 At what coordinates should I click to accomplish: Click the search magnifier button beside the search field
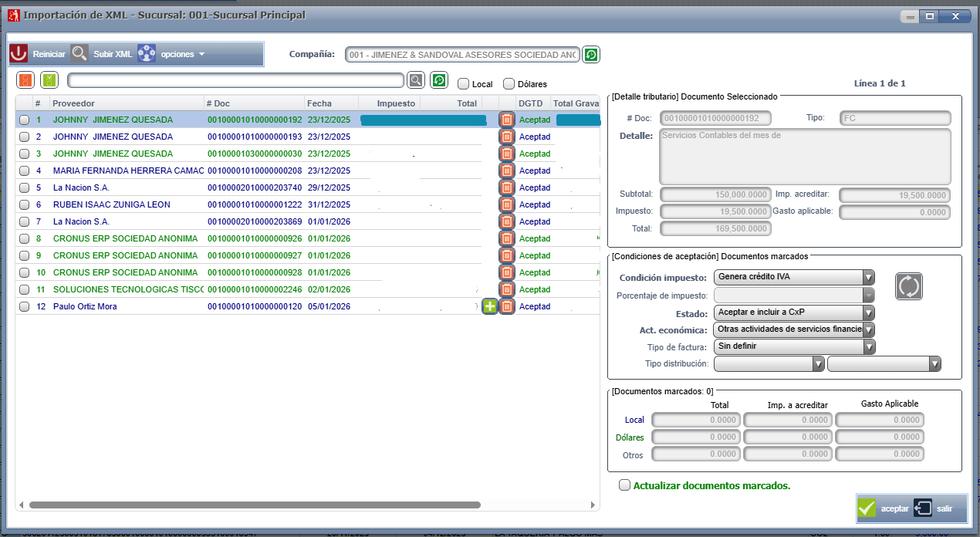coord(416,80)
